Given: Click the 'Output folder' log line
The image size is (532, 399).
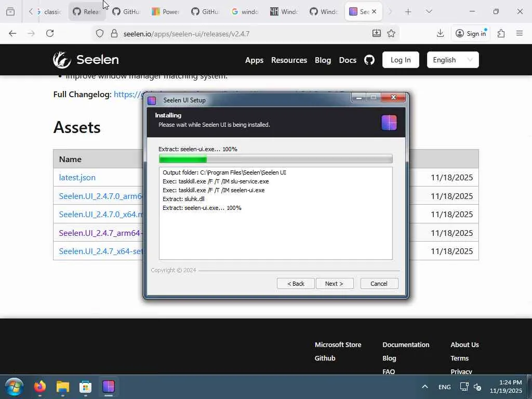Looking at the screenshot, I should (224, 172).
